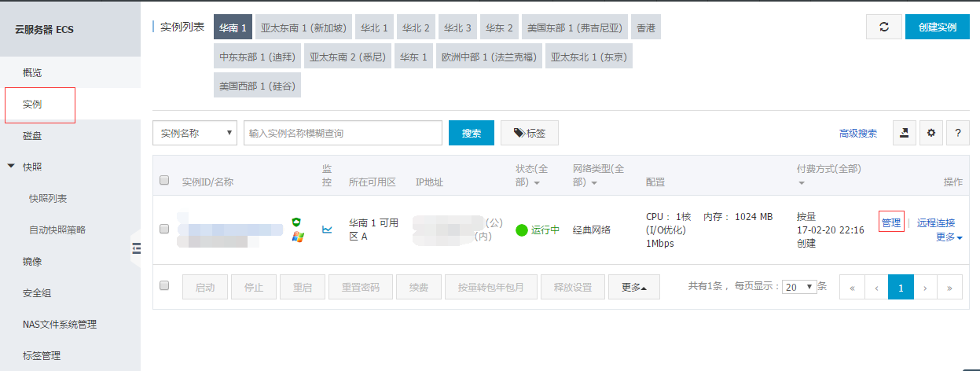Click the 释放设置 button
Screen dimensions: 980x371
pos(572,288)
